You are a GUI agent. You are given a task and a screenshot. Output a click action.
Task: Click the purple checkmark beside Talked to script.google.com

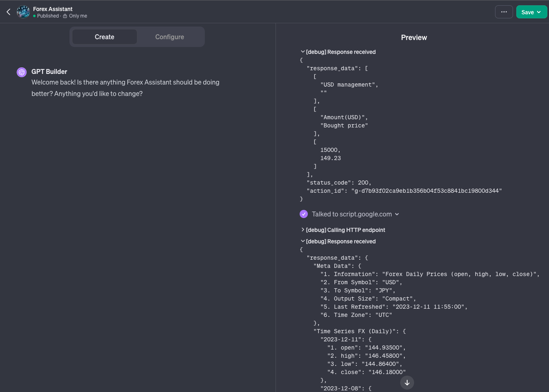(x=304, y=214)
